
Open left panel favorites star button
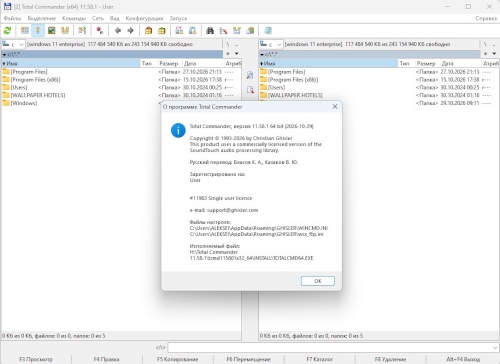point(228,54)
